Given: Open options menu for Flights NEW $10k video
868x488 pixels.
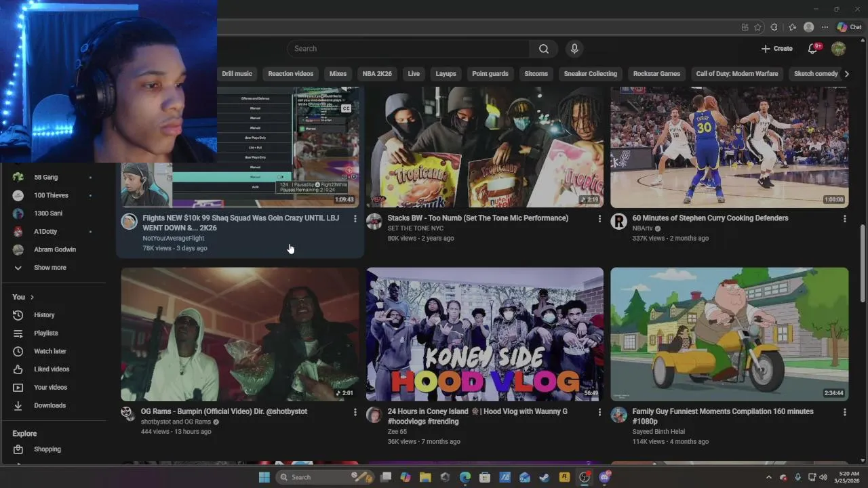Looking at the screenshot, I should 355,219.
